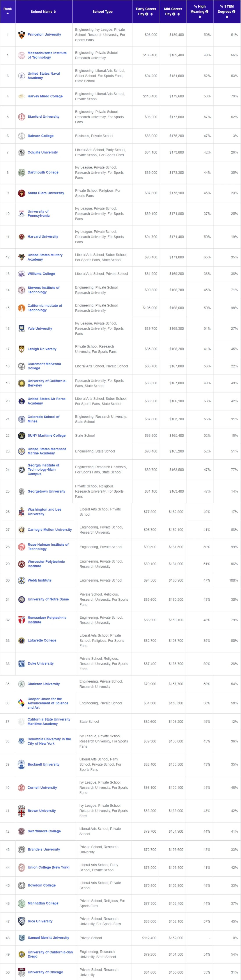Open the % High Meaning info icon
241x980 pixels.
tap(207, 11)
